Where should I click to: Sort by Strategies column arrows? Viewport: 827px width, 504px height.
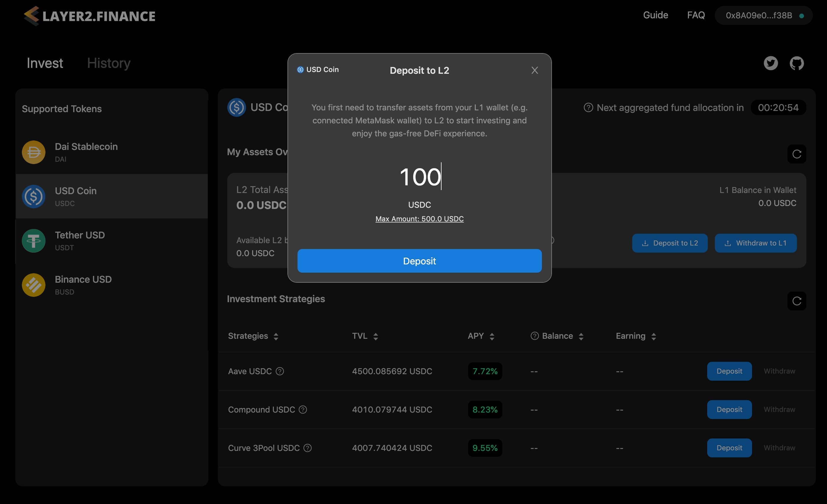tap(276, 336)
